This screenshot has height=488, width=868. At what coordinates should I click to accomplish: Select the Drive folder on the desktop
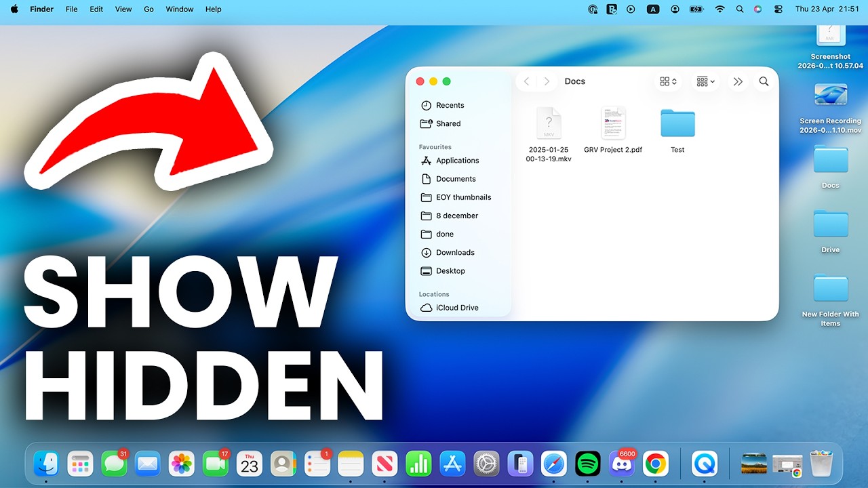pyautogui.click(x=831, y=231)
